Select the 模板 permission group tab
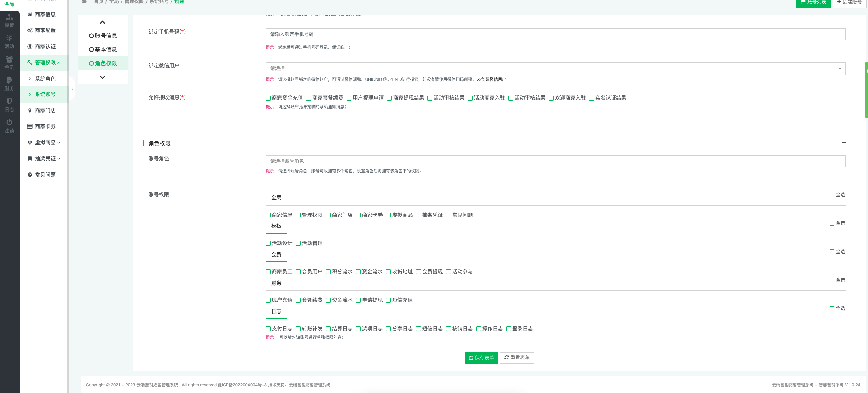The width and height of the screenshot is (868, 393). pos(276,226)
